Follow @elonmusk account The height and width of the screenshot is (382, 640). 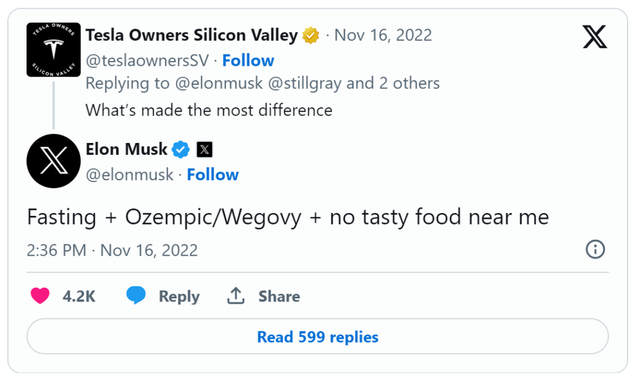coord(213,175)
